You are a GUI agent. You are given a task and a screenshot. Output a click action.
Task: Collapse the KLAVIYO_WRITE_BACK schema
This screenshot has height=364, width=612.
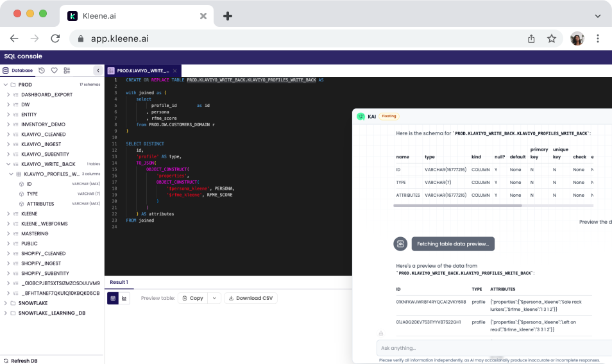(x=8, y=164)
